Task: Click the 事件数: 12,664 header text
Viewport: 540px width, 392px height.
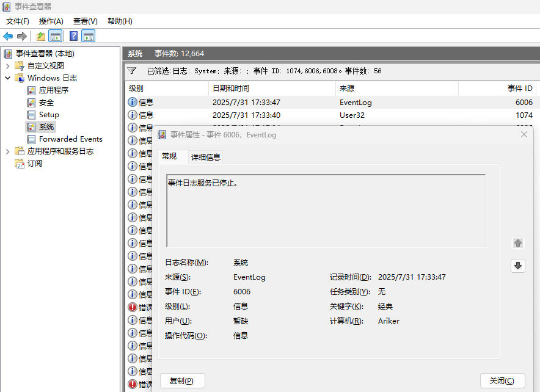Action: point(179,54)
